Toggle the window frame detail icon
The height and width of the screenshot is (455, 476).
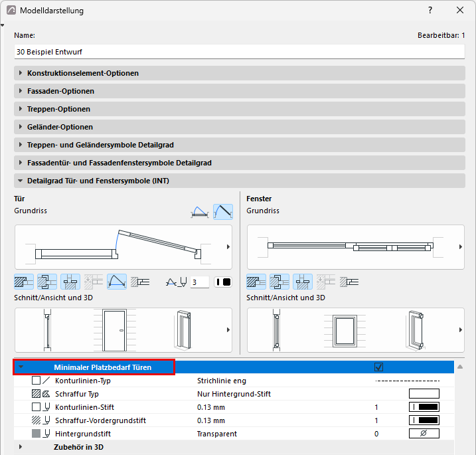pyautogui.click(x=279, y=282)
